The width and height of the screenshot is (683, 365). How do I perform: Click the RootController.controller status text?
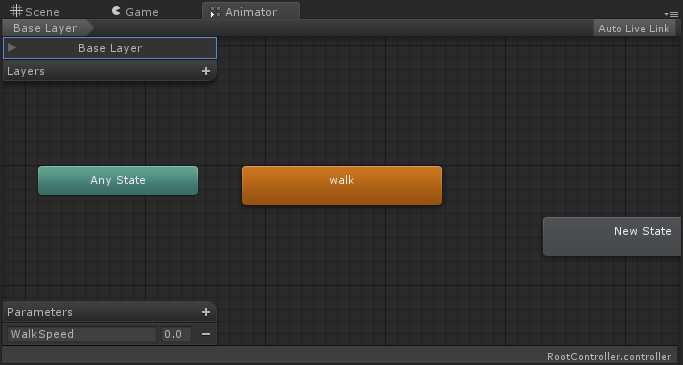609,357
